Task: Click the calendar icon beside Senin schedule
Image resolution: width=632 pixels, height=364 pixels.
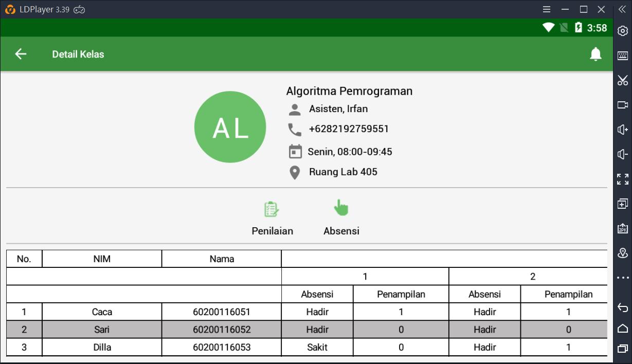Action: pos(295,152)
